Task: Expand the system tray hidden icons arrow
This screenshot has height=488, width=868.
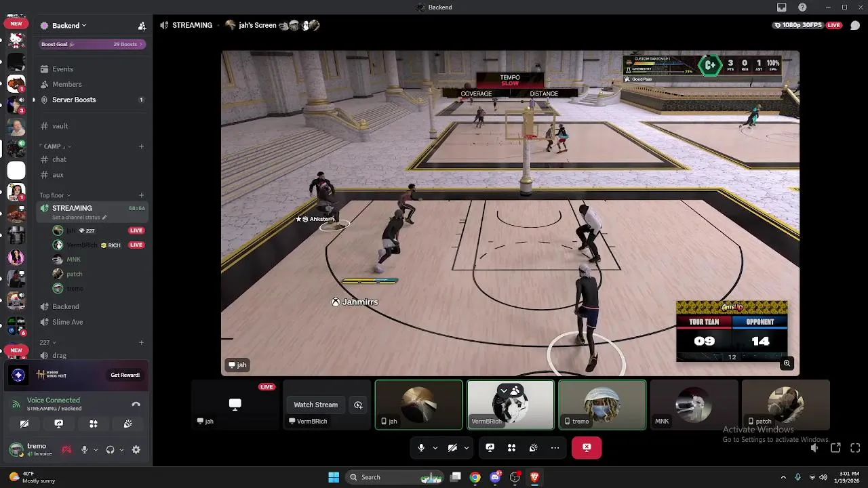Action: click(x=783, y=477)
